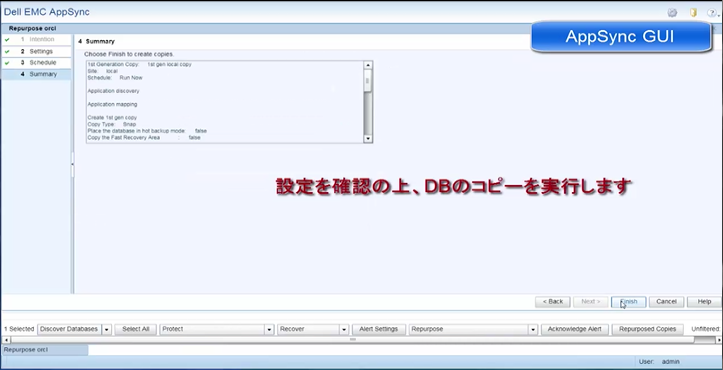Click 'Application mapping' text line
This screenshot has width=723, height=370.
(112, 105)
